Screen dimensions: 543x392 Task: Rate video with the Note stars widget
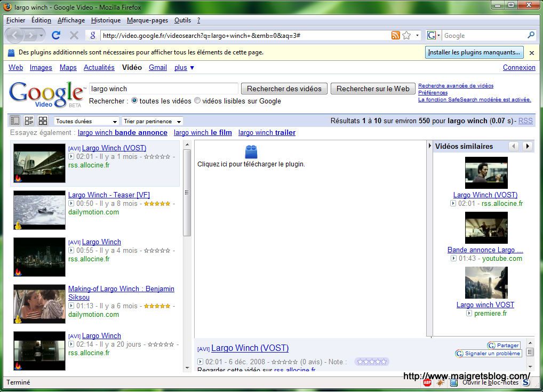(x=372, y=362)
